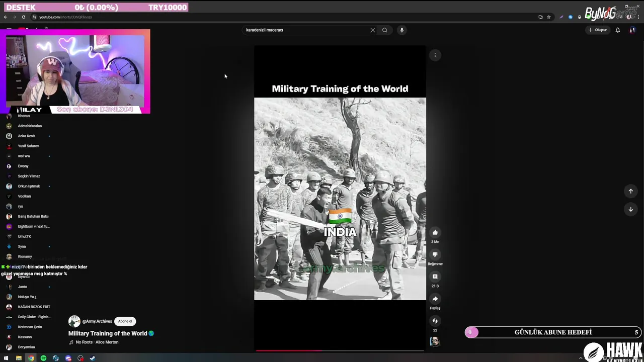Open subscription 'Deryamiaa' in sidebar
The image size is (644, 362).
26,347
